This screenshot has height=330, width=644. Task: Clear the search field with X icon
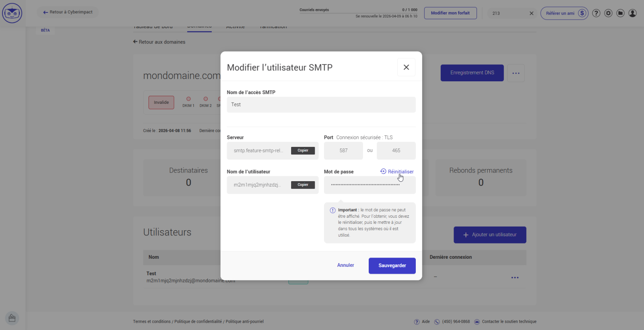pos(531,13)
